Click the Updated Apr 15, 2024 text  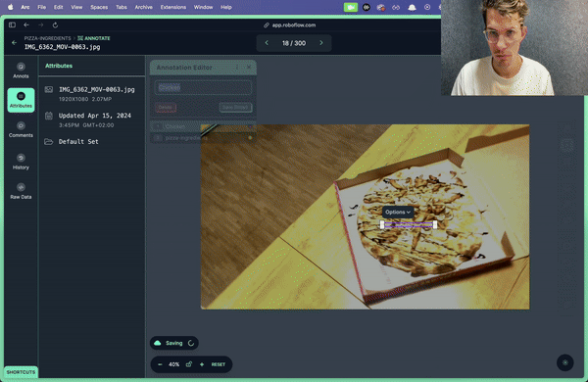click(x=95, y=116)
